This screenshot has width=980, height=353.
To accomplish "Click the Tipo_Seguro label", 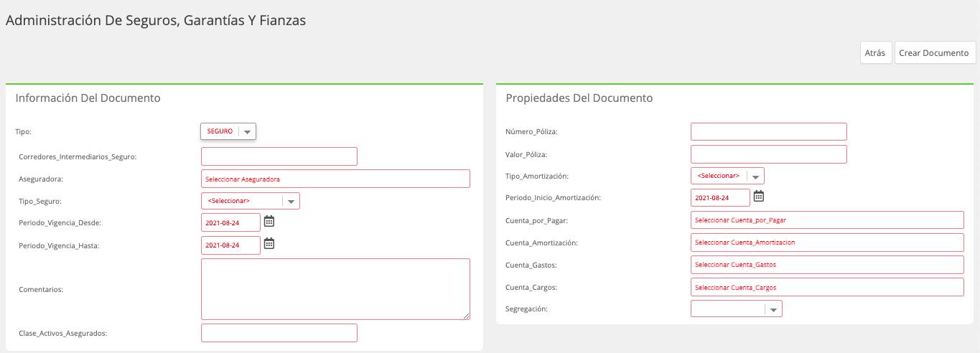I will [x=40, y=202].
